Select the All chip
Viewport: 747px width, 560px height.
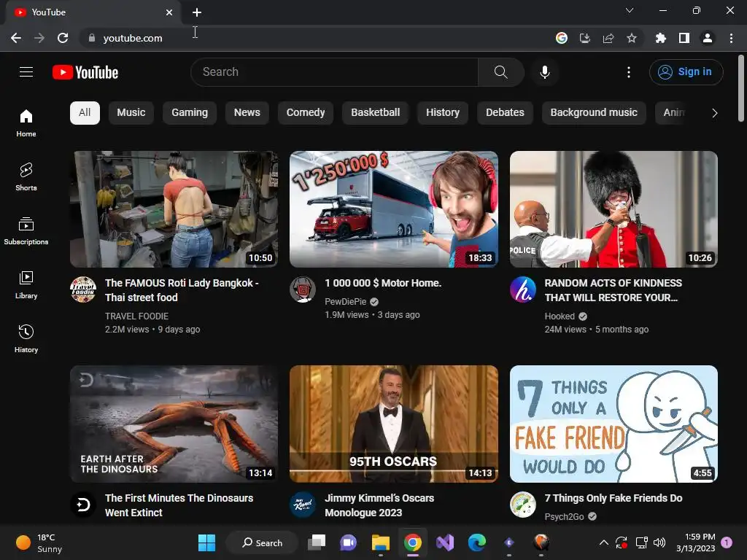coord(85,113)
